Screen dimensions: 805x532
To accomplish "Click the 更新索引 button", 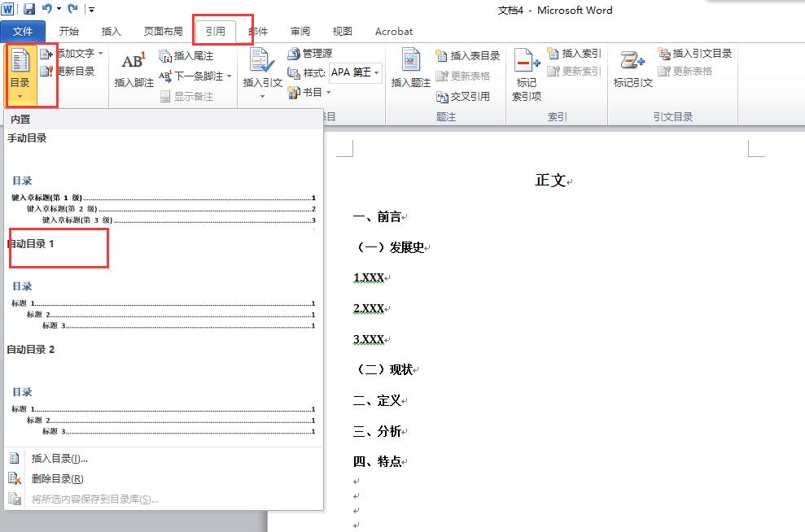I will (574, 72).
